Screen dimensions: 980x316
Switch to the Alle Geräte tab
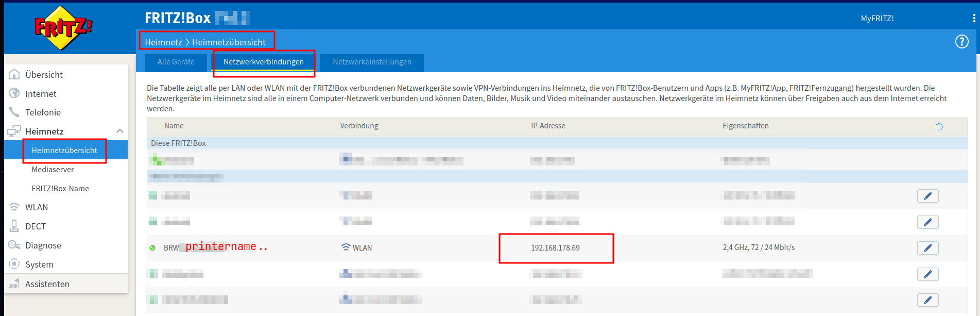[x=176, y=62]
